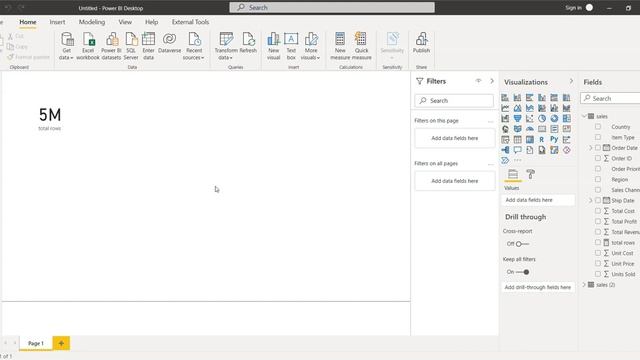Screen dimensions: 640x360
Task: Open Power BI datasets
Action: 111,46
